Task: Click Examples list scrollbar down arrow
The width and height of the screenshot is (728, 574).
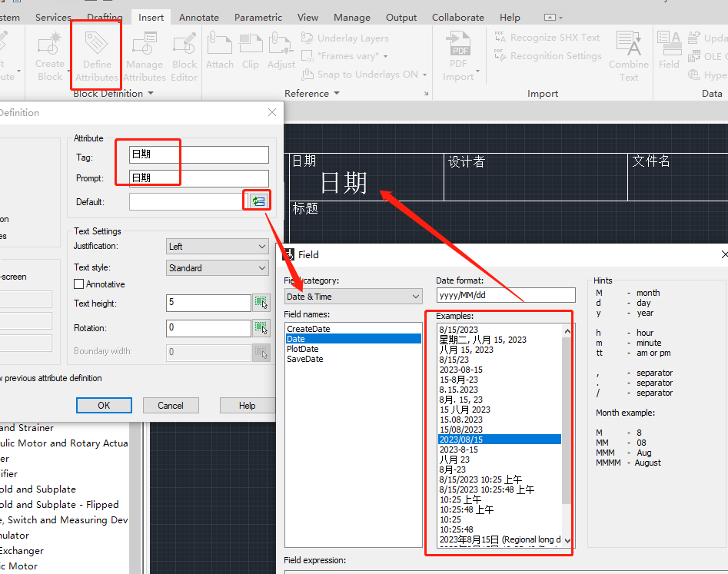Action: pos(567,541)
